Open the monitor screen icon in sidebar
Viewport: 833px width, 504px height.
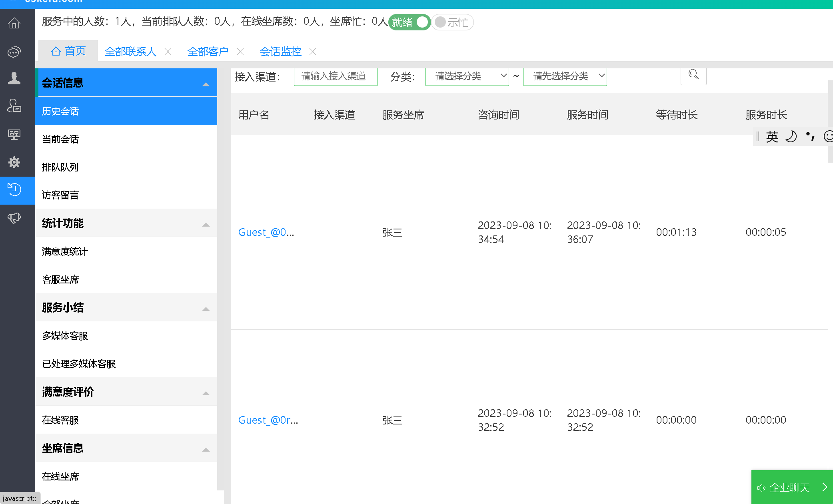coord(14,134)
